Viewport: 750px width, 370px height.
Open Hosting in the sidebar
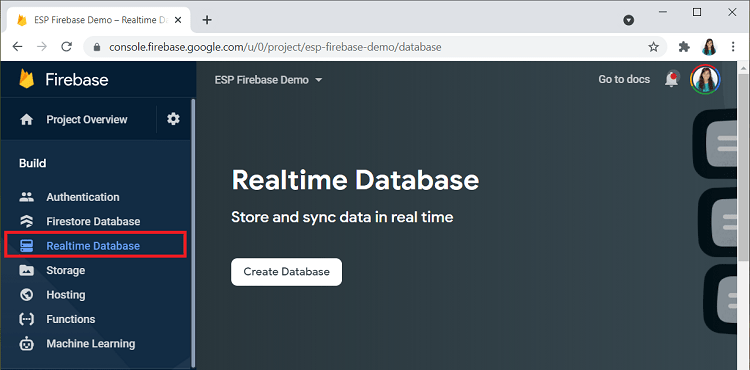pos(66,294)
